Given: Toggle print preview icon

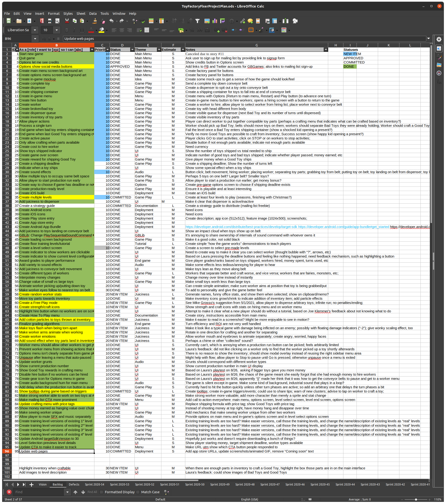Looking at the screenshot, I should click(x=57, y=21).
